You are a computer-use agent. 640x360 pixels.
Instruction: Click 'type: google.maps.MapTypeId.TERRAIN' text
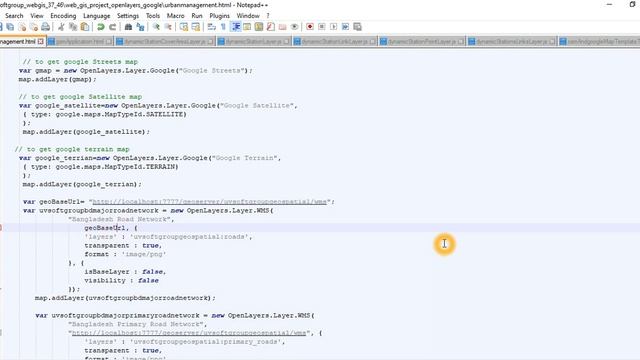pyautogui.click(x=104, y=167)
